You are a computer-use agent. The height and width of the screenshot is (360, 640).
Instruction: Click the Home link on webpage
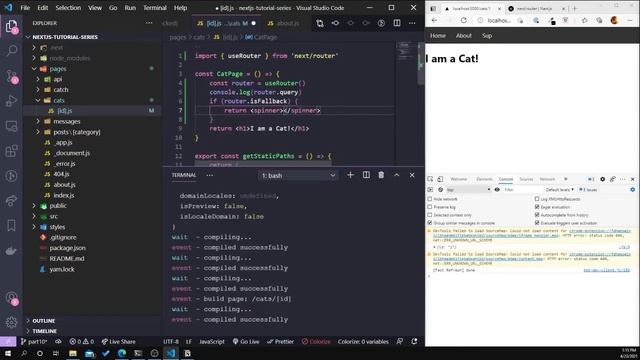pos(438,36)
